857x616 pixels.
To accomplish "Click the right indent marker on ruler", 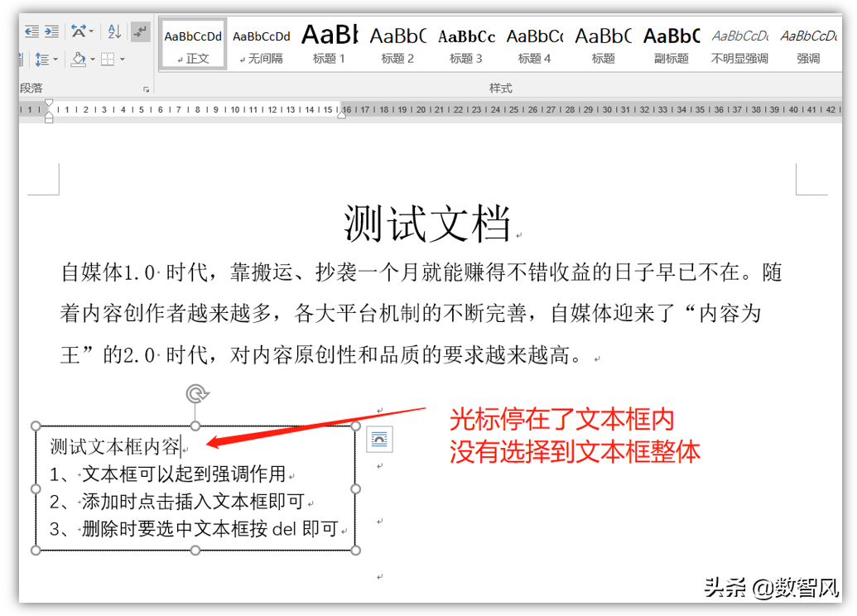I will pos(342,114).
